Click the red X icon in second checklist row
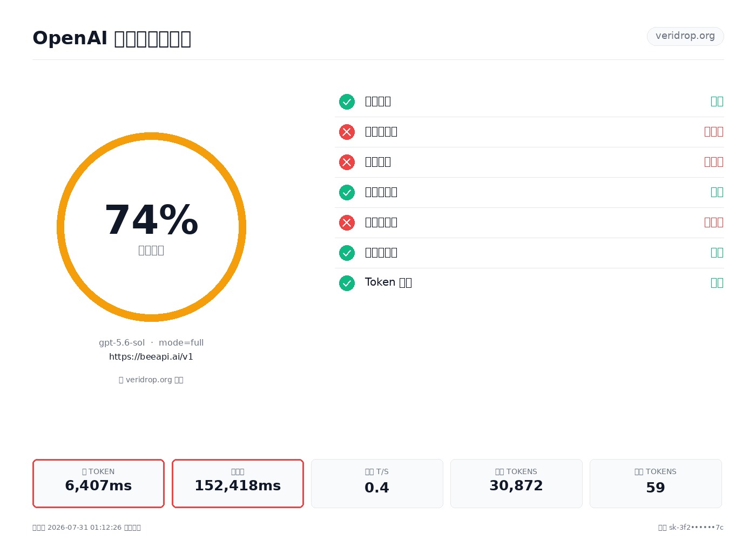The height and width of the screenshot is (540, 756). coord(347,132)
